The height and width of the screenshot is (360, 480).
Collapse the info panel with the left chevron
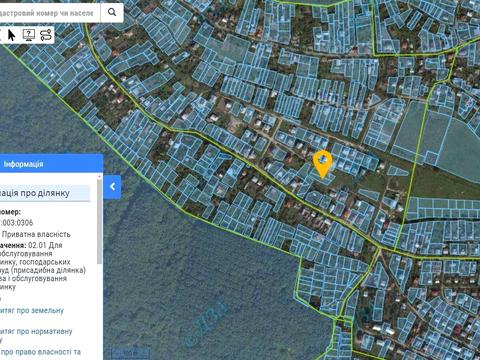(112, 187)
